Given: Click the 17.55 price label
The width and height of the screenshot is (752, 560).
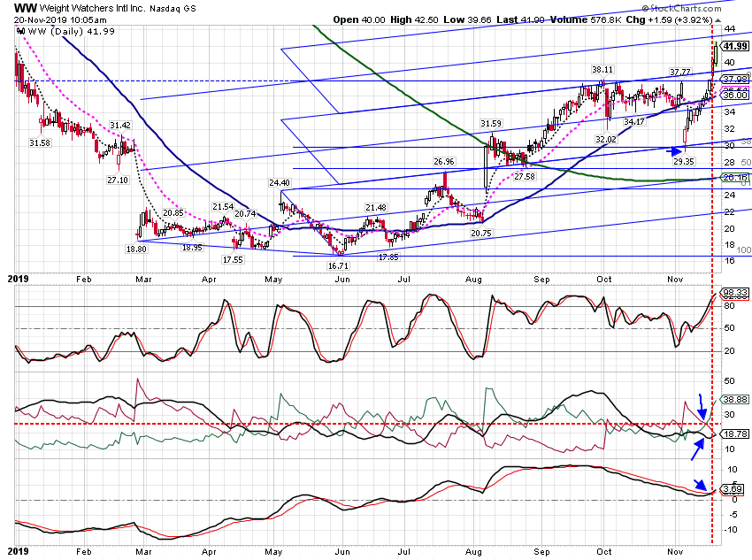Looking at the screenshot, I should click(233, 259).
